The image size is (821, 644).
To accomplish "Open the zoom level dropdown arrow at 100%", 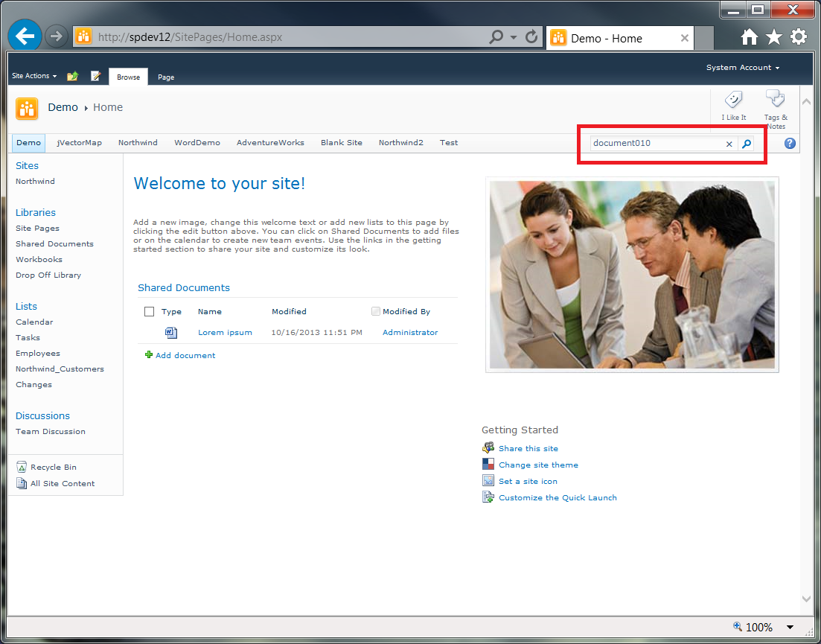I will [790, 627].
